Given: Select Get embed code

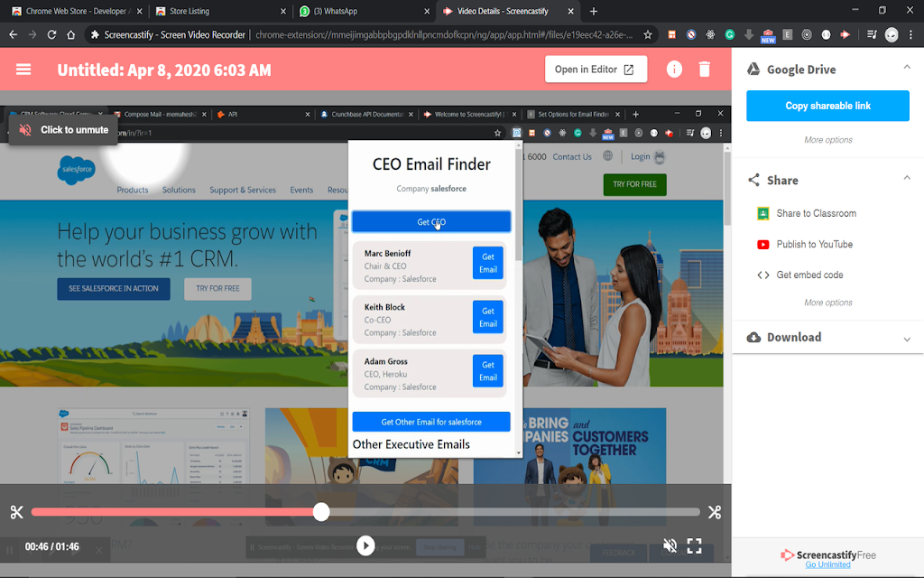Looking at the screenshot, I should pyautogui.click(x=809, y=275).
